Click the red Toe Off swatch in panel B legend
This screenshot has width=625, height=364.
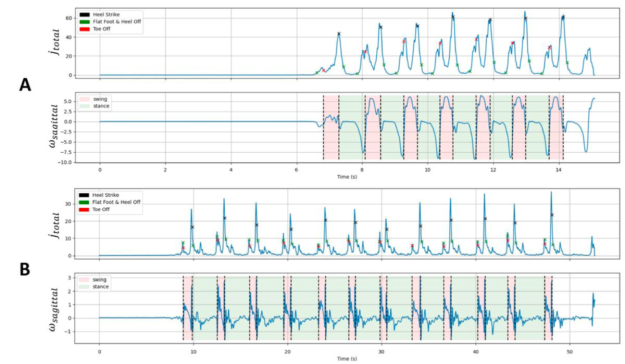point(85,209)
